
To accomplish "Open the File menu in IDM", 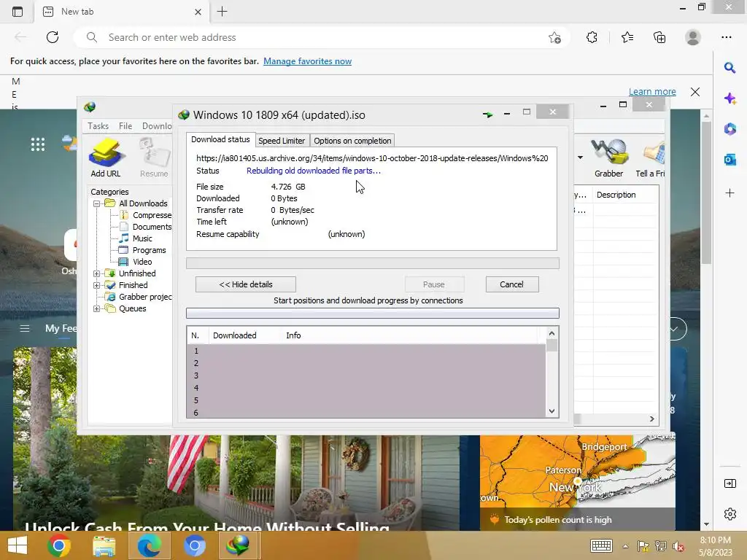I will point(125,126).
